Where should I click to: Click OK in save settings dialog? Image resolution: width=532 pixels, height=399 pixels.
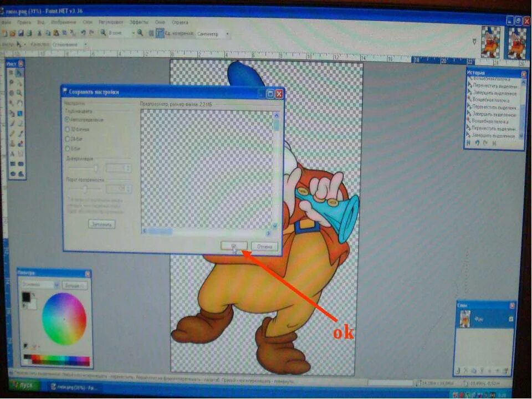click(234, 245)
